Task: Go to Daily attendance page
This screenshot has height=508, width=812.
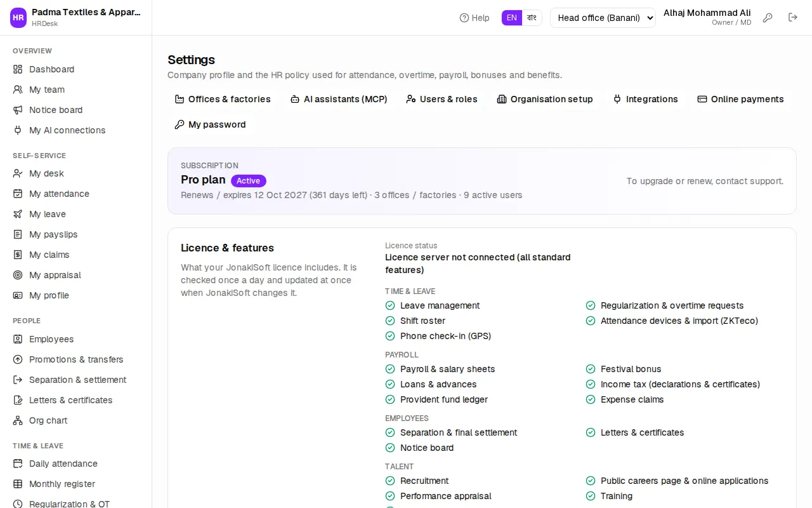Action: 76,464
